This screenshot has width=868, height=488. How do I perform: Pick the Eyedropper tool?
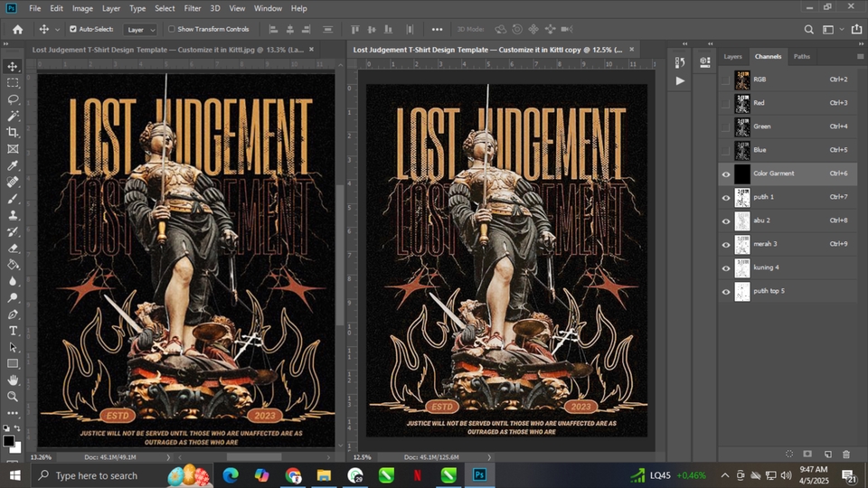click(13, 165)
